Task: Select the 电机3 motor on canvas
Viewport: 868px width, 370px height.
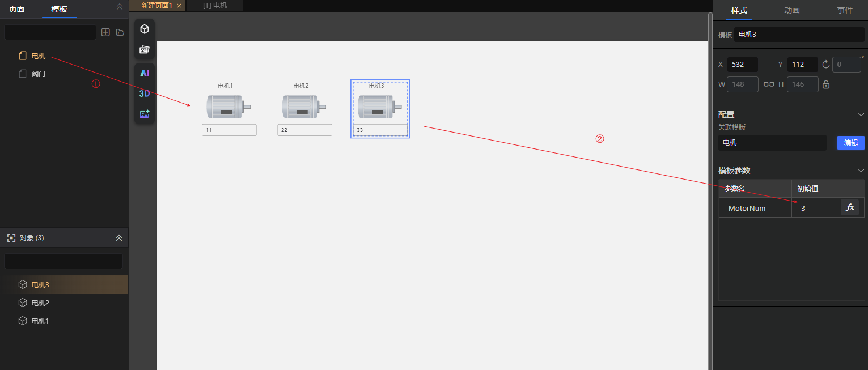Action: [379, 107]
